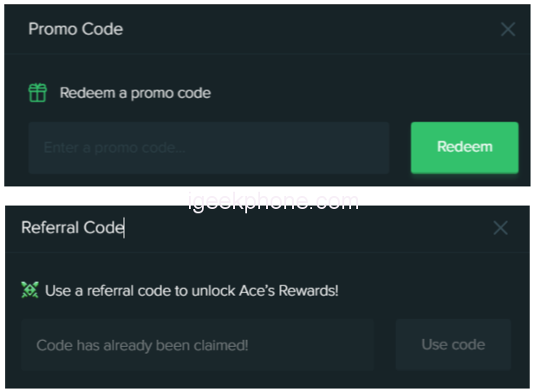534x392 pixels.
Task: Click the 'Referral Code' dialog title
Action: pyautogui.click(x=71, y=228)
